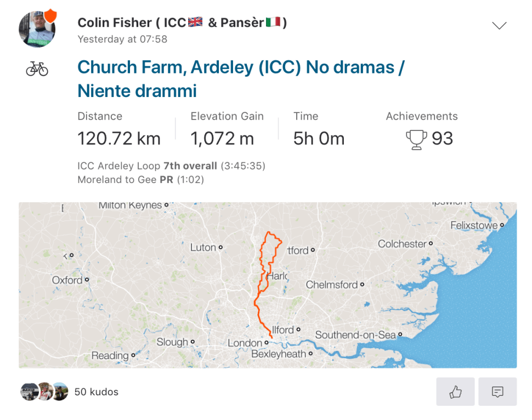Click the 120.72 km distance stat
The width and height of the screenshot is (532, 420).
tap(119, 139)
